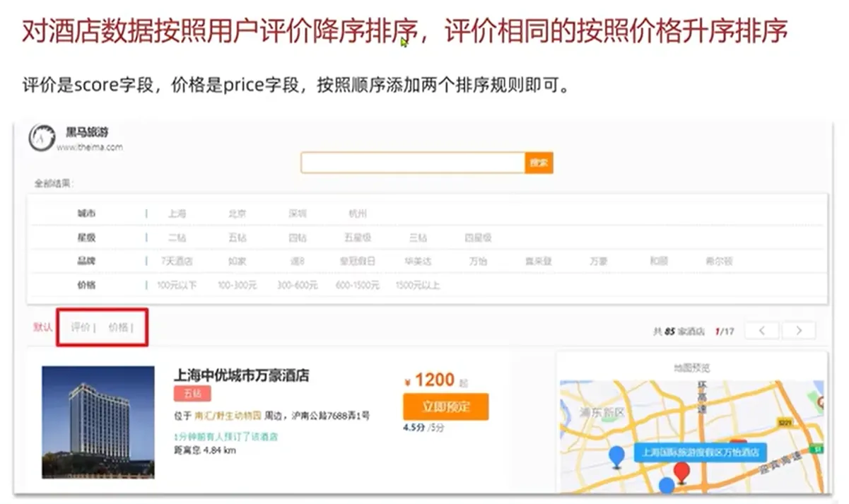This screenshot has height=504, width=849.
Task: Choose 五星级 star rating filter
Action: pos(357,238)
